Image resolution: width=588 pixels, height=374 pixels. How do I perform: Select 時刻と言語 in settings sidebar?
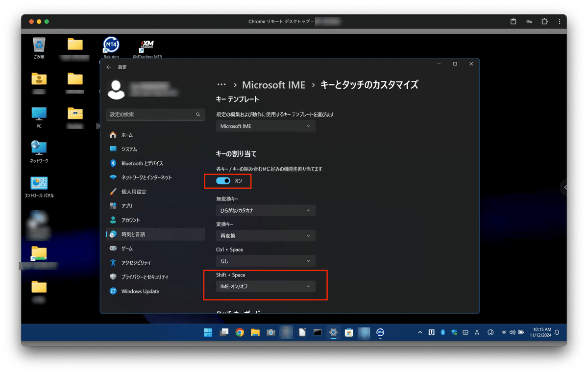tap(155, 234)
